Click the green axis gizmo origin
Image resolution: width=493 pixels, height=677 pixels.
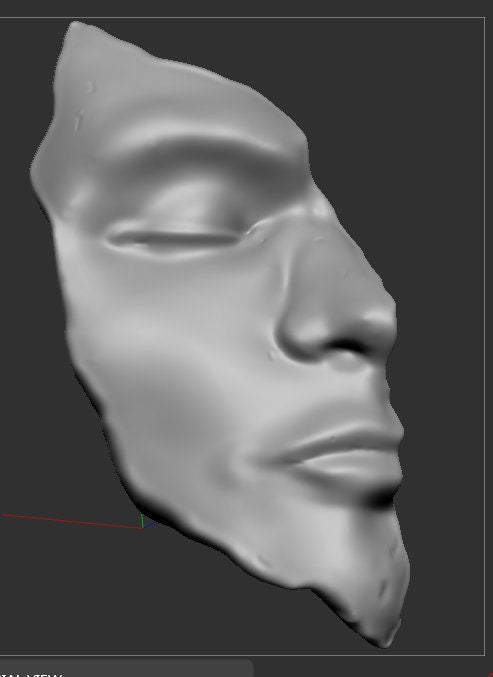click(x=142, y=521)
